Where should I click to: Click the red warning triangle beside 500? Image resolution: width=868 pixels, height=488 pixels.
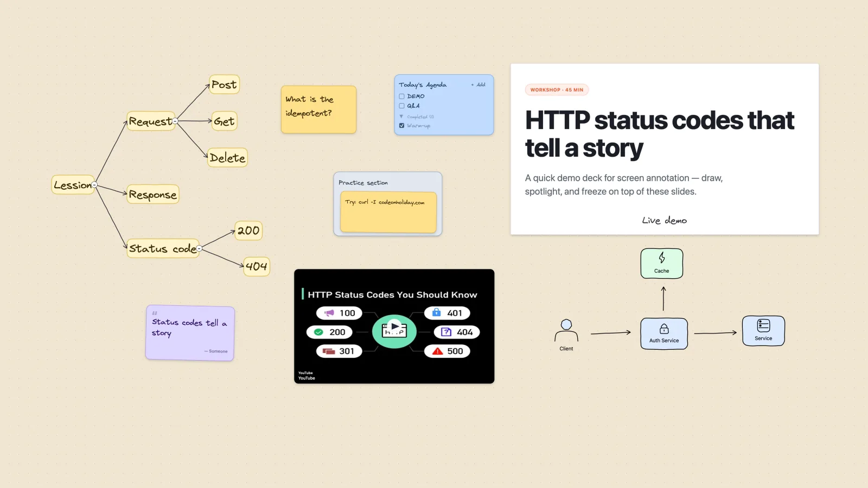pyautogui.click(x=438, y=351)
